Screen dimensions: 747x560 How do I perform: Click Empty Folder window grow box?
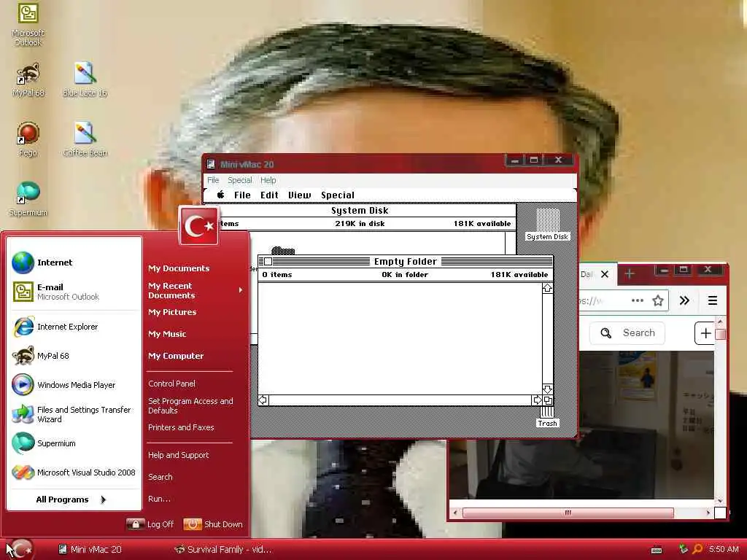pyautogui.click(x=548, y=400)
